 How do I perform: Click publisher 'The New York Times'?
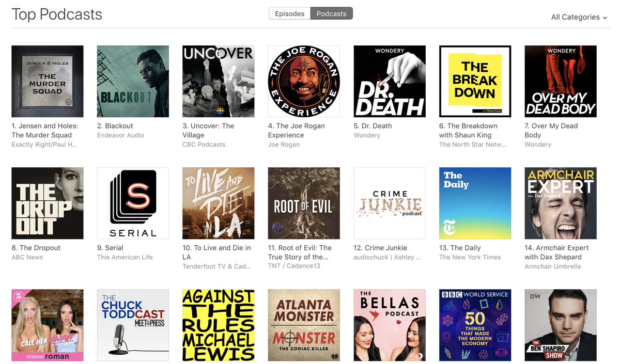tap(470, 257)
